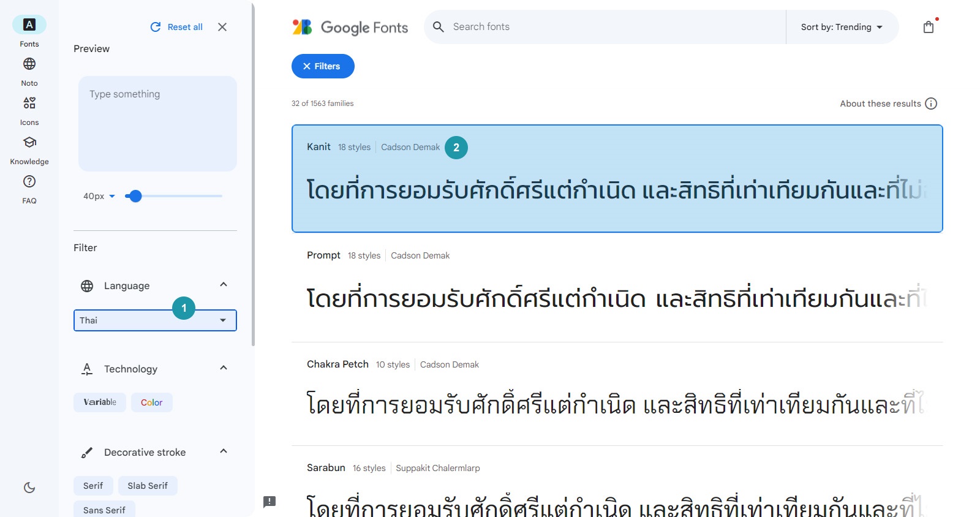
Task: Click the Filters button
Action: [x=323, y=66]
